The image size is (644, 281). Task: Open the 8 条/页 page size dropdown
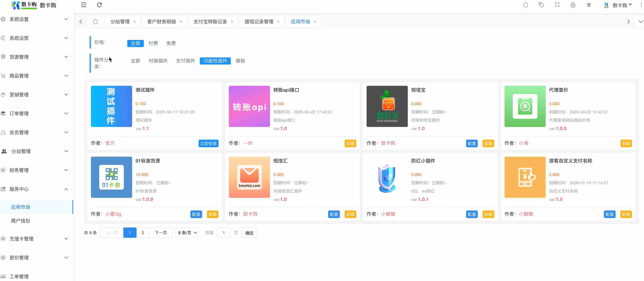187,233
